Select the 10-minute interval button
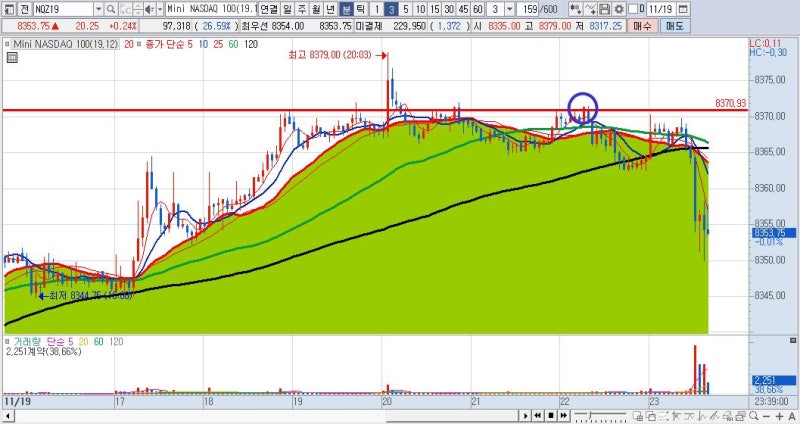Image resolution: width=800 pixels, height=424 pixels. (x=420, y=9)
